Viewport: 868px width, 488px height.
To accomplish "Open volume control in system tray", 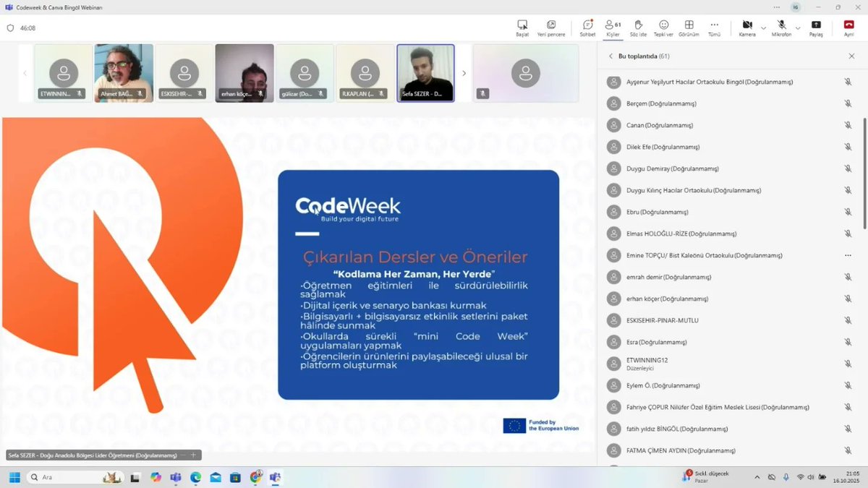I will pos(811,477).
